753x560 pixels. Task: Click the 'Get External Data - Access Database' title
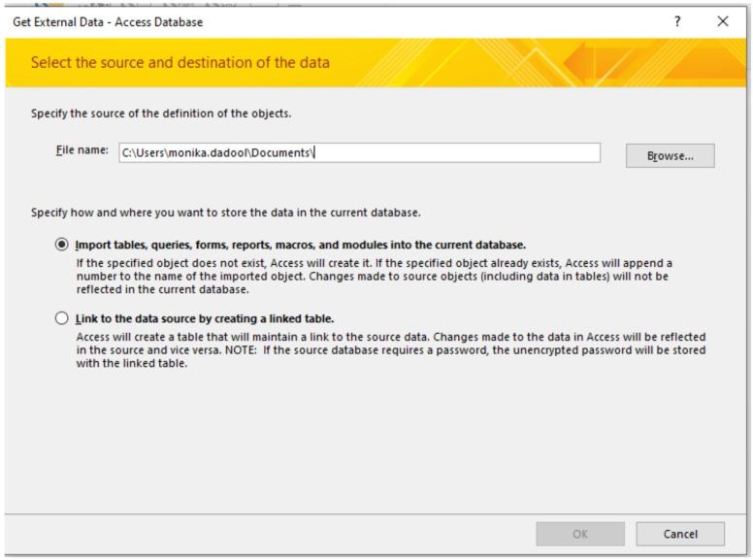(108, 22)
